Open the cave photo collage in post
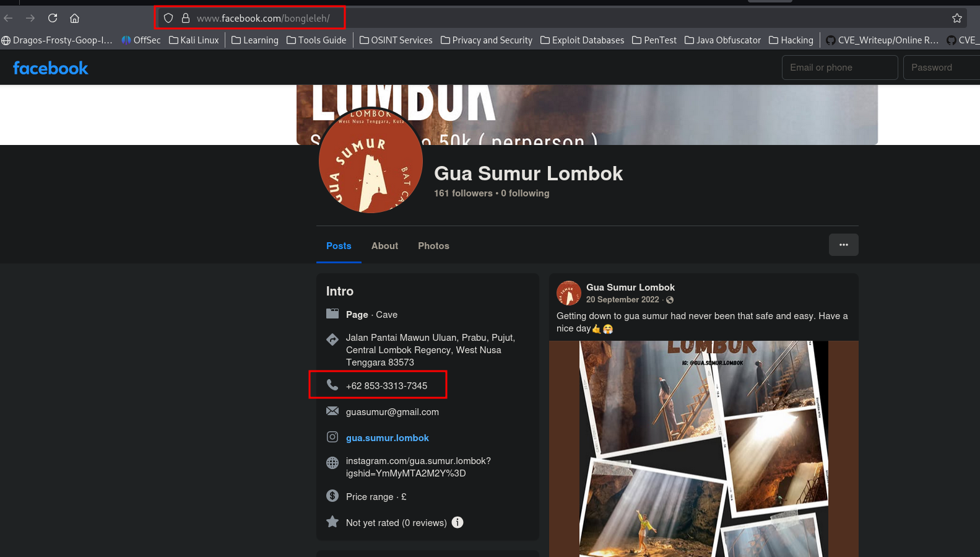This screenshot has height=557, width=980. coord(703,449)
